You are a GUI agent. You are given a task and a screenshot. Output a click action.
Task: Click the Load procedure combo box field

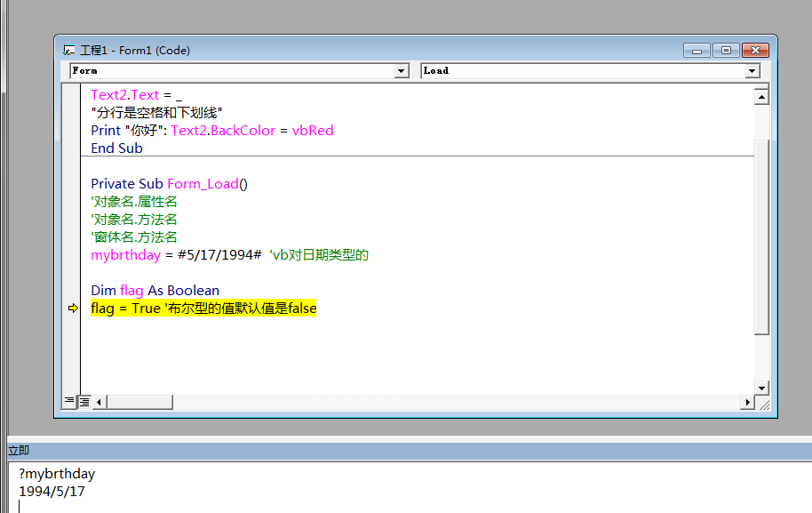click(591, 71)
